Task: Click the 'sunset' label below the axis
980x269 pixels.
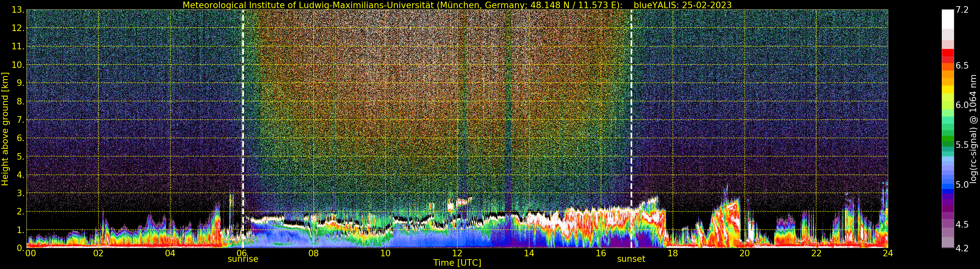Action: click(631, 259)
